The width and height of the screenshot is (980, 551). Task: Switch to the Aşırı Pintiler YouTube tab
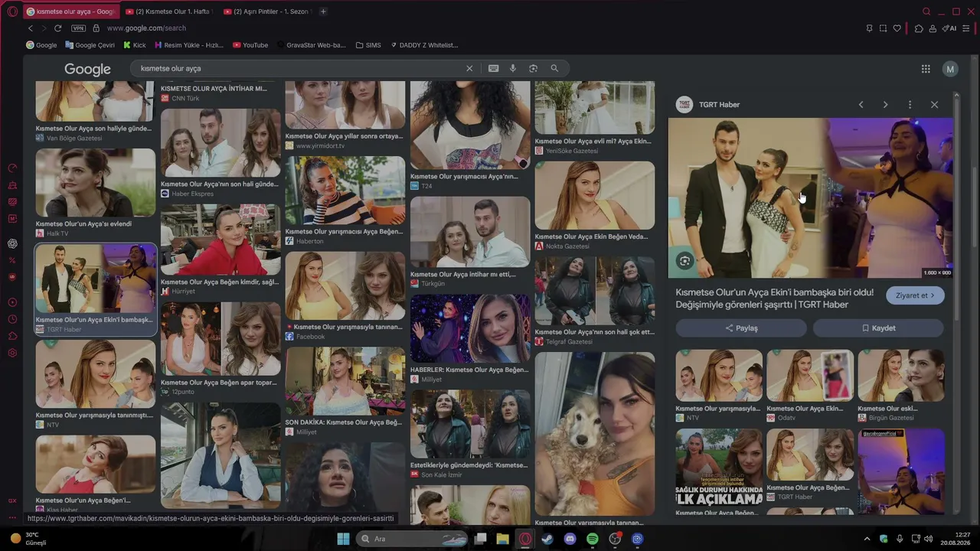coord(269,11)
